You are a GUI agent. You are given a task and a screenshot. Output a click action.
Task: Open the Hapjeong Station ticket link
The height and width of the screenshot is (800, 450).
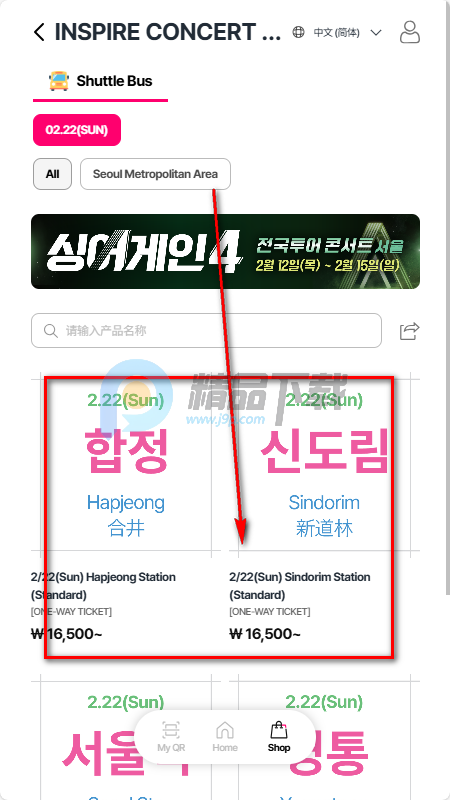click(103, 586)
